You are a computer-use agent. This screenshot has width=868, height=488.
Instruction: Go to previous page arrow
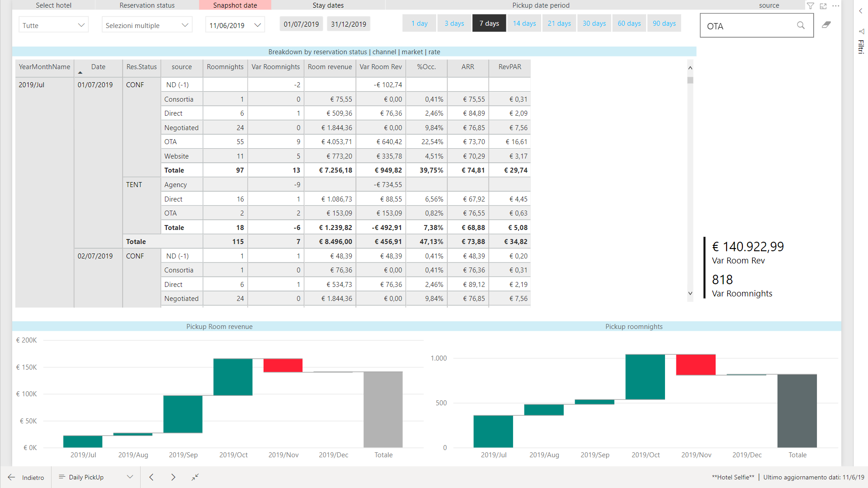tap(151, 477)
